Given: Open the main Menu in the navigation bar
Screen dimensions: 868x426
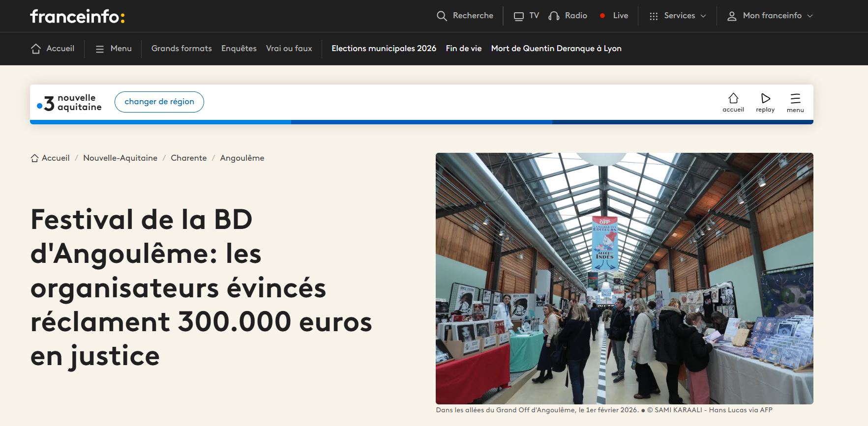Looking at the screenshot, I should pyautogui.click(x=114, y=49).
